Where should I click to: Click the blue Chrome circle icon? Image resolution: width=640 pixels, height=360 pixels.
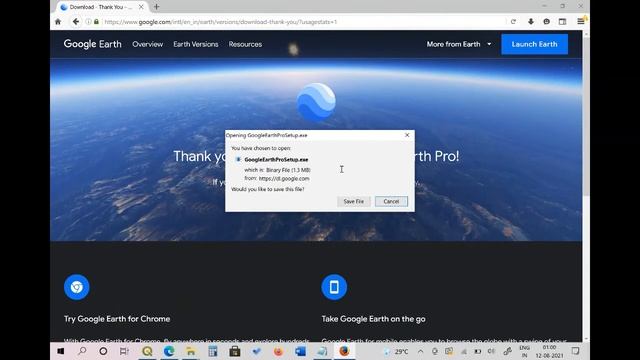point(76,287)
